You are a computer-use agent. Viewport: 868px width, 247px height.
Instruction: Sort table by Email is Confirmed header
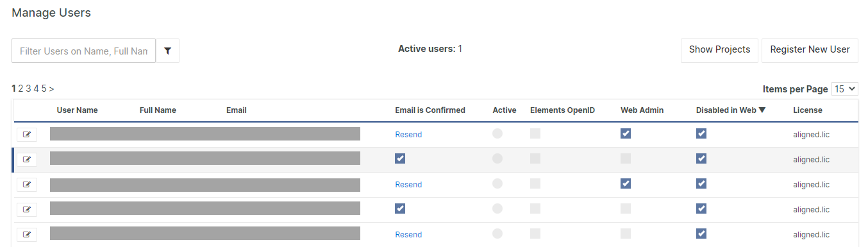[x=430, y=110]
